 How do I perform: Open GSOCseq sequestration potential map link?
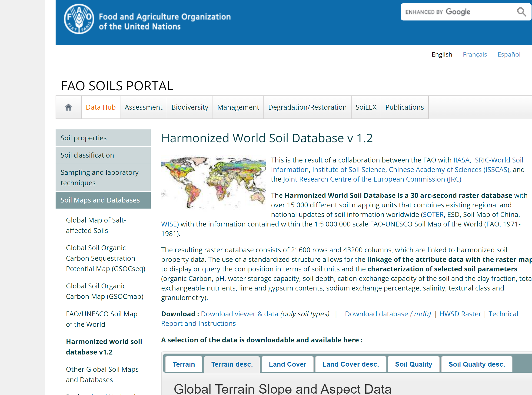pos(106,258)
